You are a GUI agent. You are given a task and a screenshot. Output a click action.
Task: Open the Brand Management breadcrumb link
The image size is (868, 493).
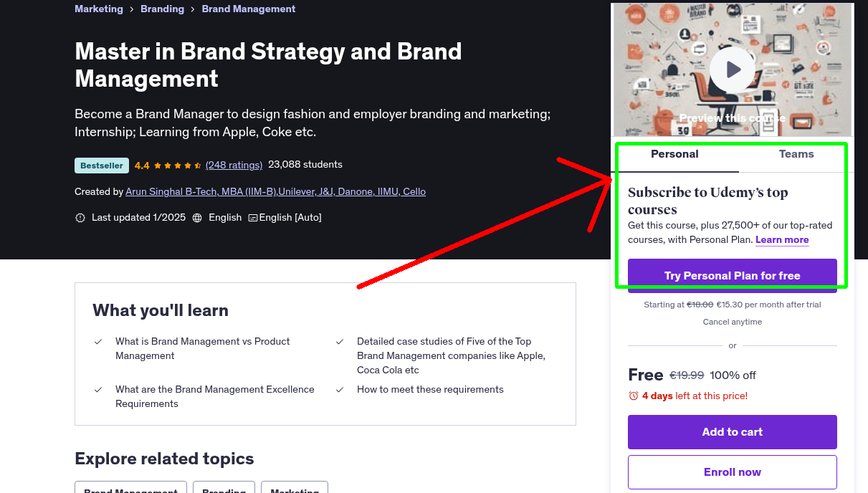point(249,9)
